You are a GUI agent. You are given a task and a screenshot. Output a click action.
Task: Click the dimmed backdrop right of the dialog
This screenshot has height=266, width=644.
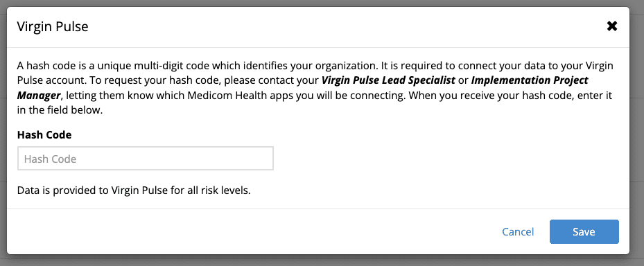coord(637,132)
